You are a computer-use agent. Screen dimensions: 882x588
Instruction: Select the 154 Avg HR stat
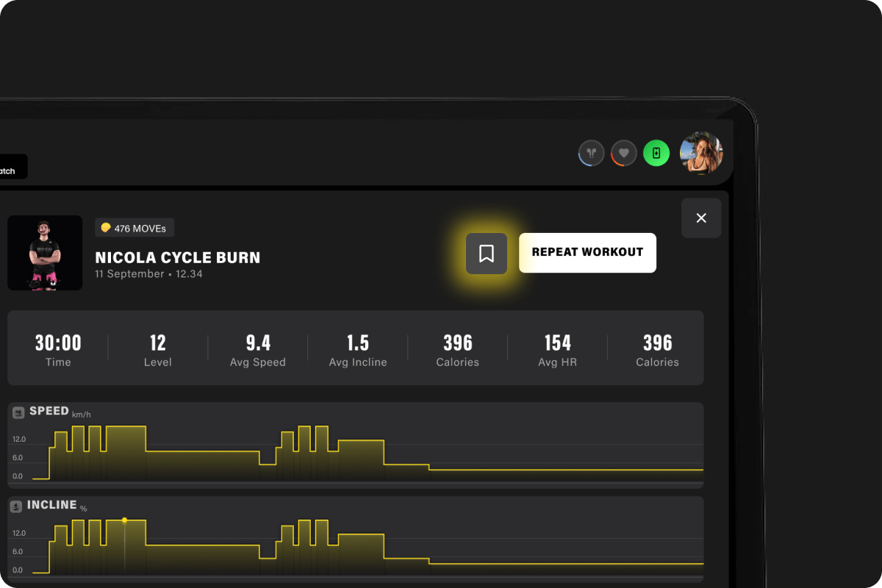pos(558,349)
